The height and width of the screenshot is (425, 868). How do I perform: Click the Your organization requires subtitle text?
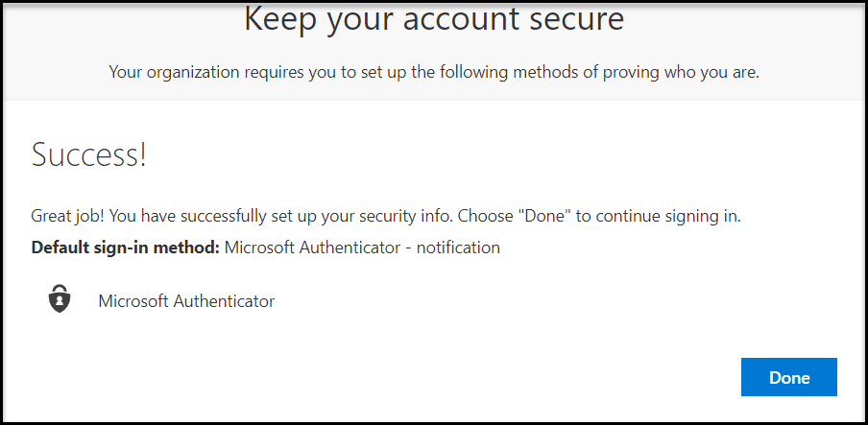[434, 72]
